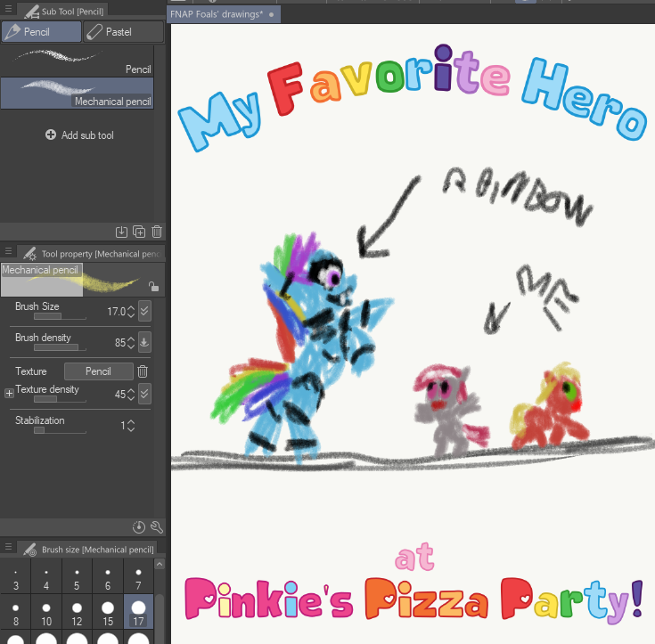Viewport: 655px width, 644px height.
Task: Open the Texture Pencil selector
Action: [x=99, y=371]
